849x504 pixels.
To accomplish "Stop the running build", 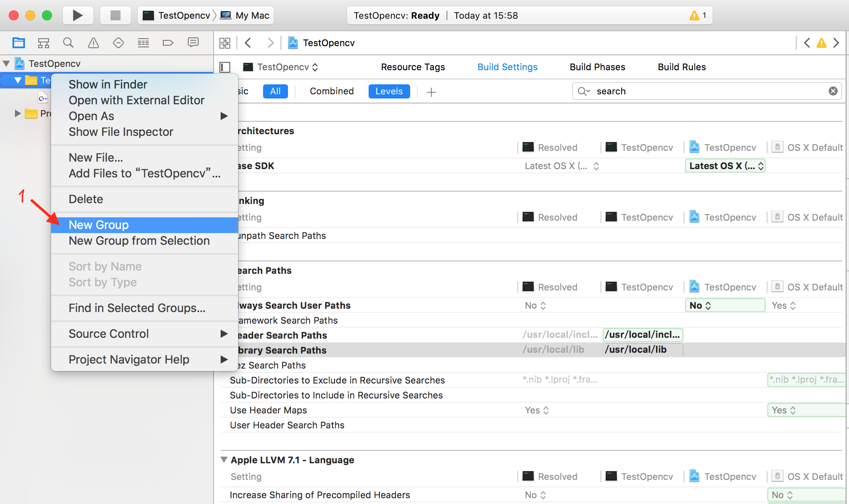I will (x=116, y=15).
